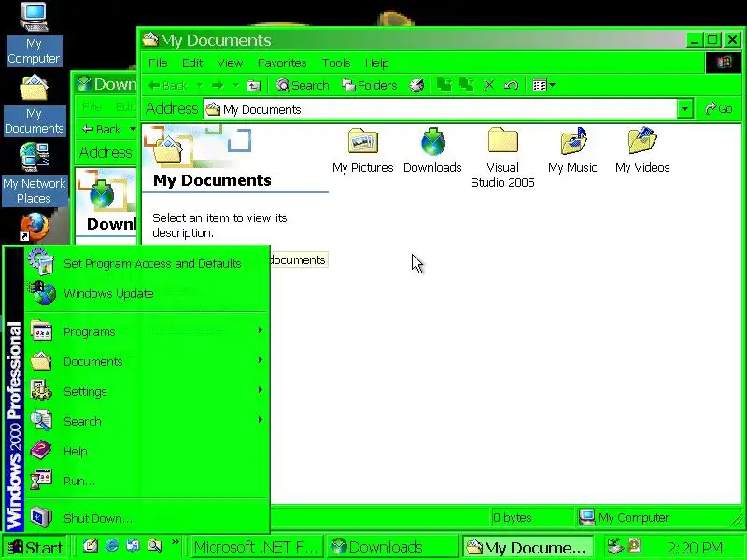Click the File menu in Downloads window
The image size is (747, 560).
point(92,106)
